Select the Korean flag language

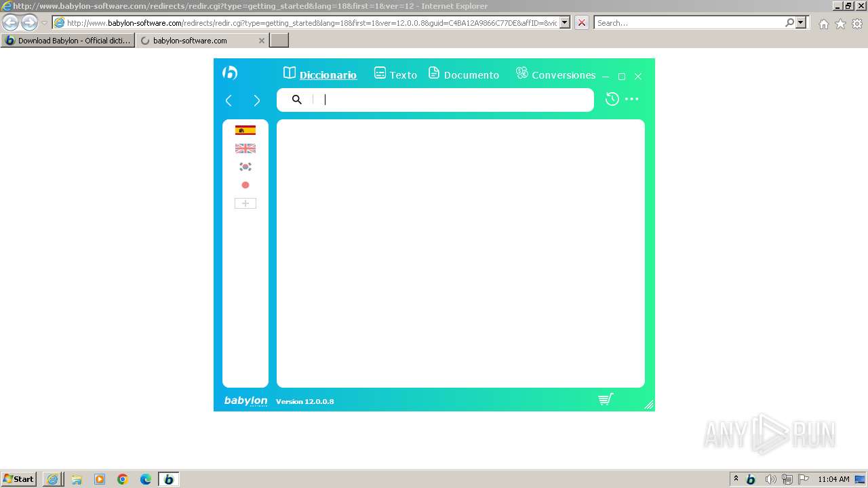(x=245, y=167)
